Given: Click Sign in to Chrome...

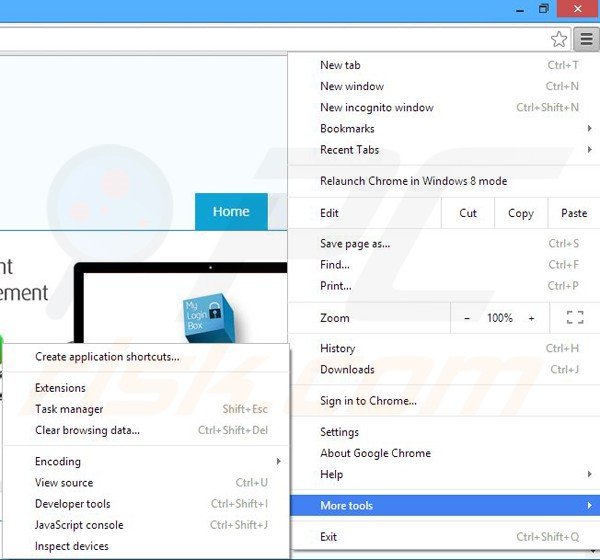Looking at the screenshot, I should [444, 401].
